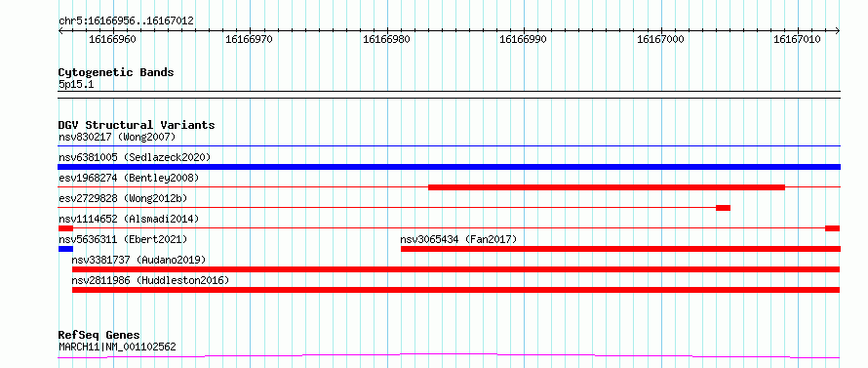Screen dimensions: 868x368
Task: Click the chr5:16166956..16167012 region label
Action: pyautogui.click(x=126, y=20)
